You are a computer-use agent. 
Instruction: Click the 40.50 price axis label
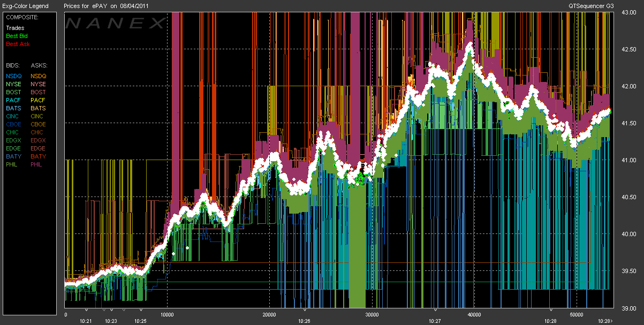629,197
